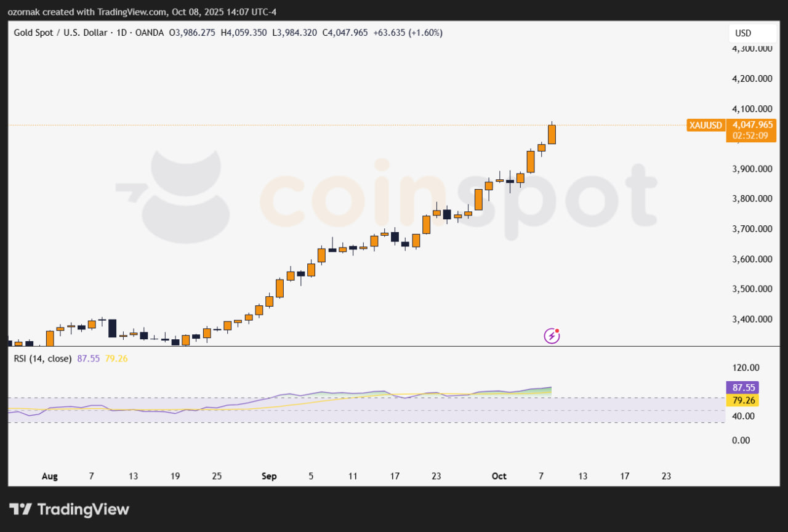Image resolution: width=788 pixels, height=532 pixels.
Task: Click the +63.635 (+1.60%) change value
Action: (x=408, y=33)
